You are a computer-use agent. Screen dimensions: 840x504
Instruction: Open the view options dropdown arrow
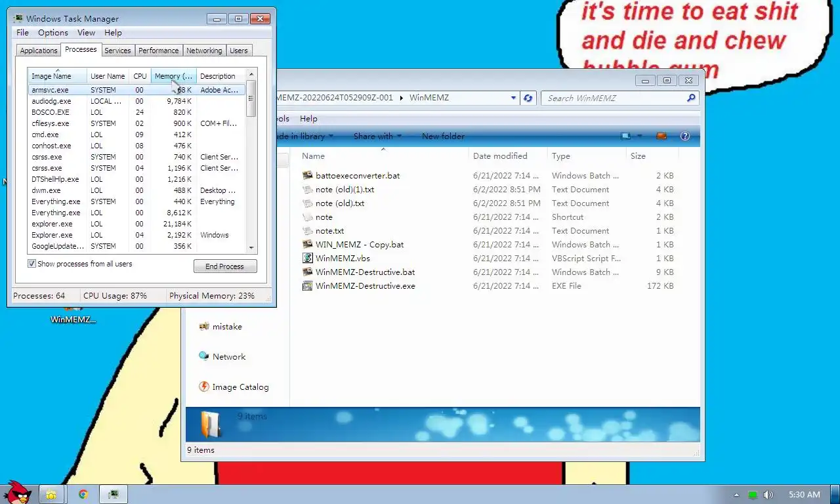640,136
